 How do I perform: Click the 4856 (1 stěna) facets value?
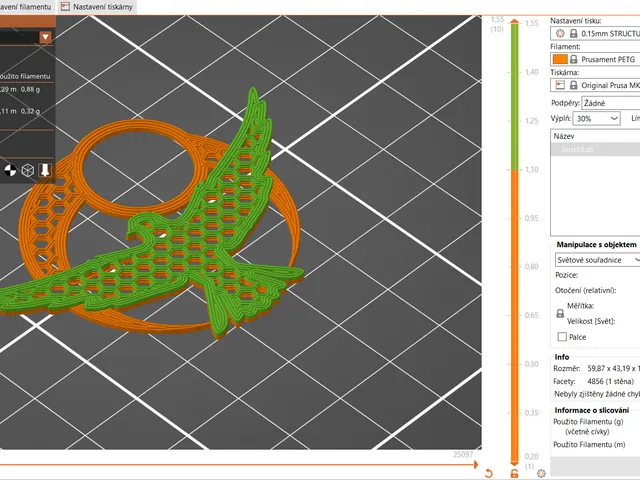pos(610,381)
